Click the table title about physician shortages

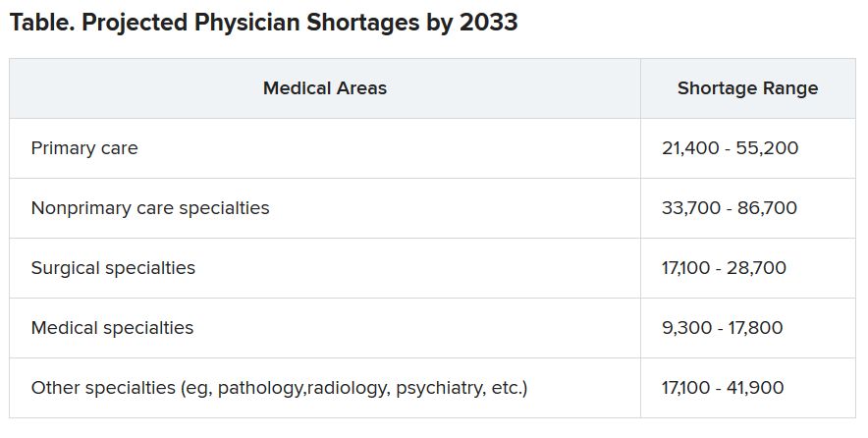tap(263, 23)
